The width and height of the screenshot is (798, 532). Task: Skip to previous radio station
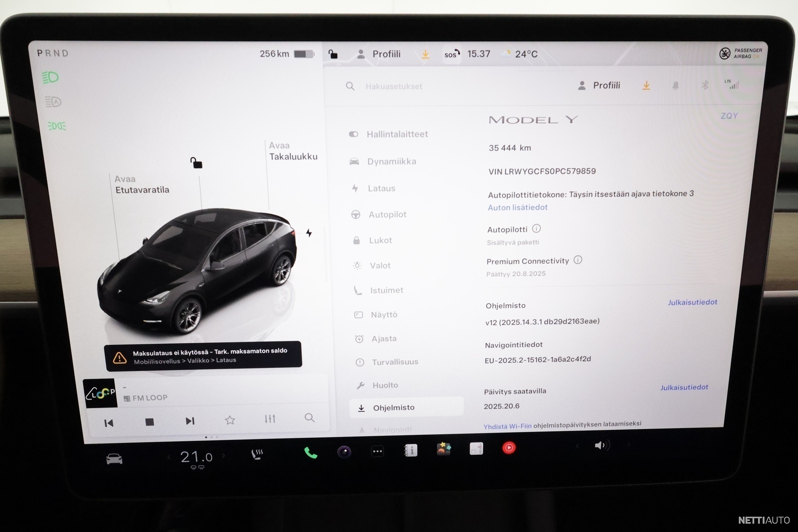point(109,423)
